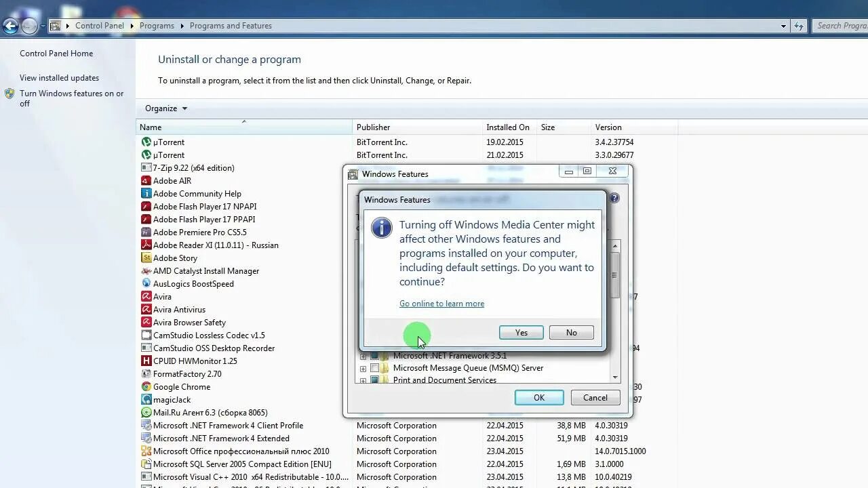Screen dimensions: 868x488
Task: Open the Control Panel Home link
Action: click(56, 54)
